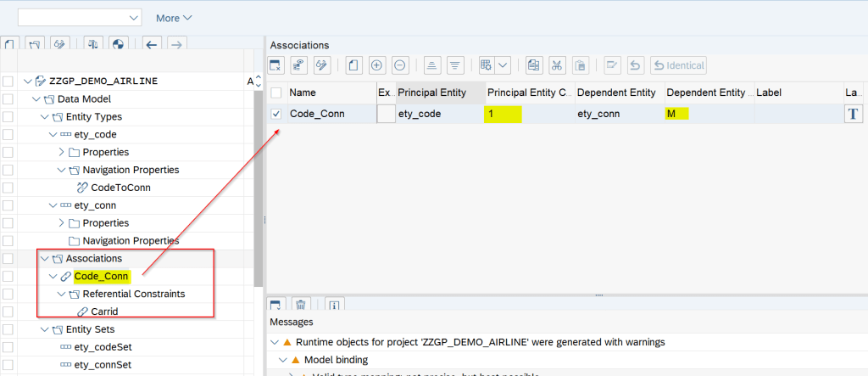
Task: Select Carrid referential constraint in tree
Action: (103, 311)
